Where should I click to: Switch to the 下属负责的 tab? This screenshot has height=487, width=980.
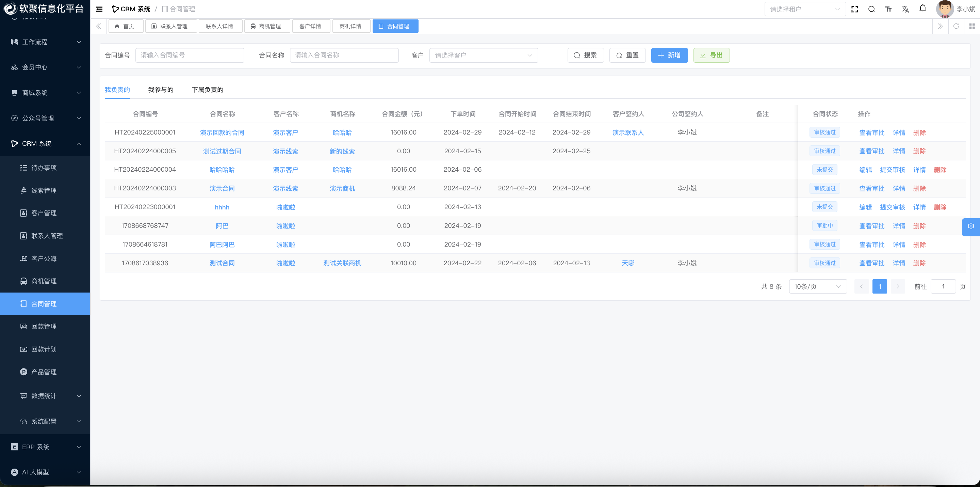pos(207,90)
